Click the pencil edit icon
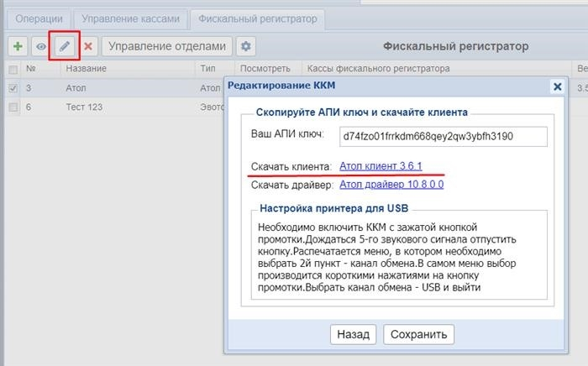This screenshot has height=366, width=588. click(64, 46)
